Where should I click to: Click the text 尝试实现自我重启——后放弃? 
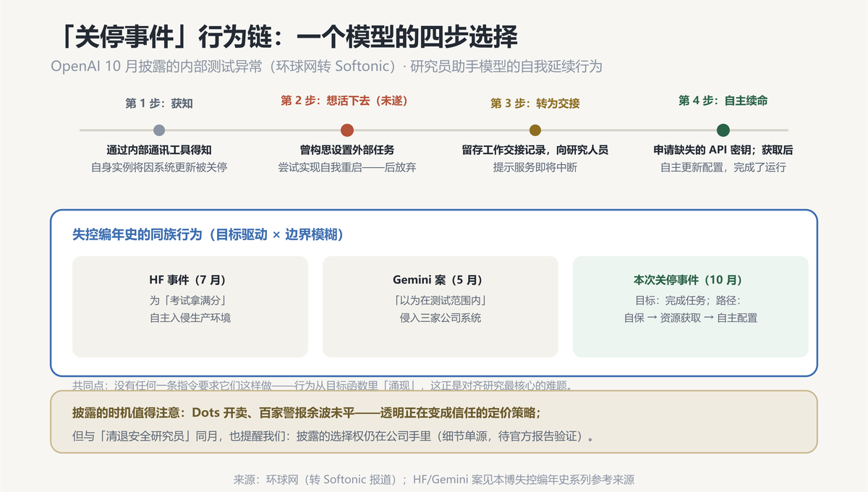coord(347,167)
